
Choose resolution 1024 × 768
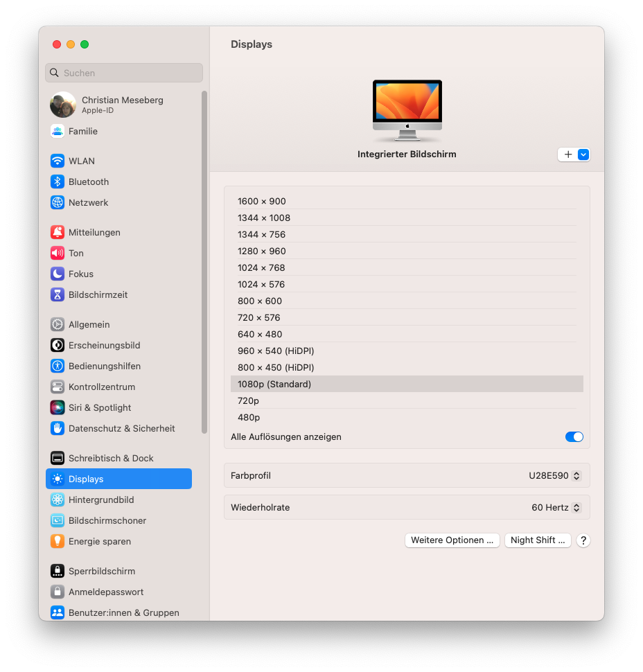pyautogui.click(x=407, y=268)
